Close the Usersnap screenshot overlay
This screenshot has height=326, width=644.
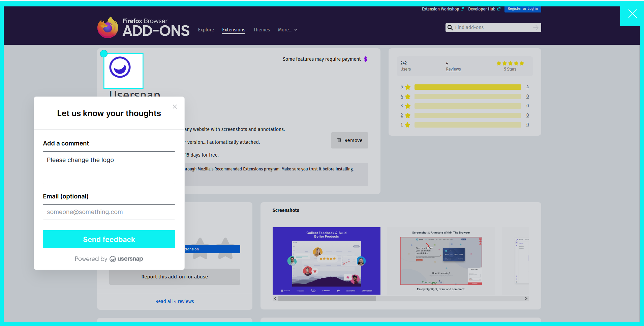(632, 13)
